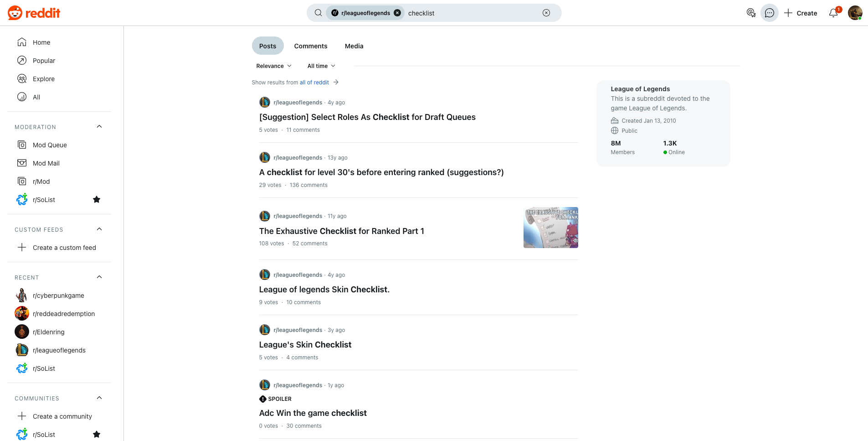The height and width of the screenshot is (441, 868).
Task: Click the Create post button
Action: 801,13
